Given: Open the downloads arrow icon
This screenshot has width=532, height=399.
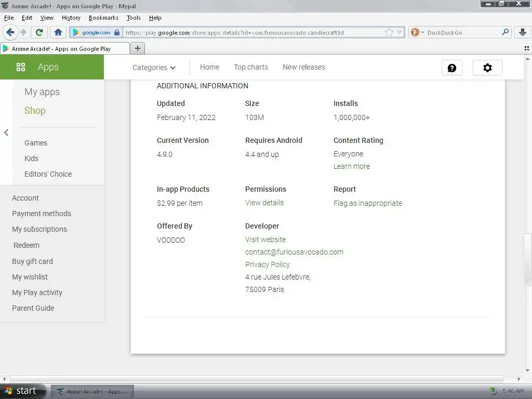Looking at the screenshot, I should point(523,32).
